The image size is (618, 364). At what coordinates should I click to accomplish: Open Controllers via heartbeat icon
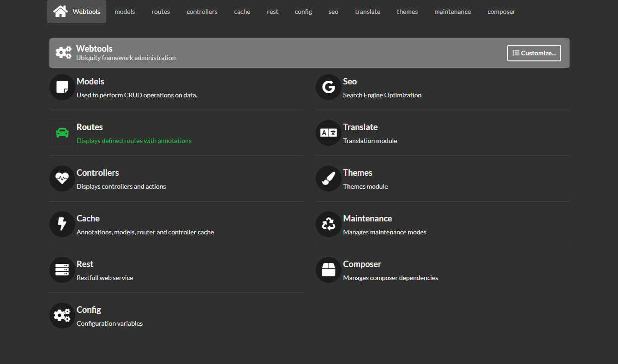pos(62,179)
